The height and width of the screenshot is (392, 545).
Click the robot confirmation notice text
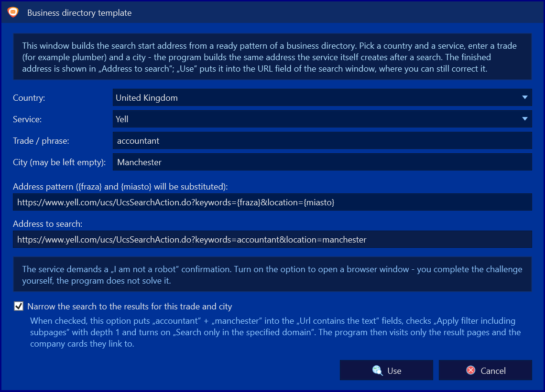272,275
